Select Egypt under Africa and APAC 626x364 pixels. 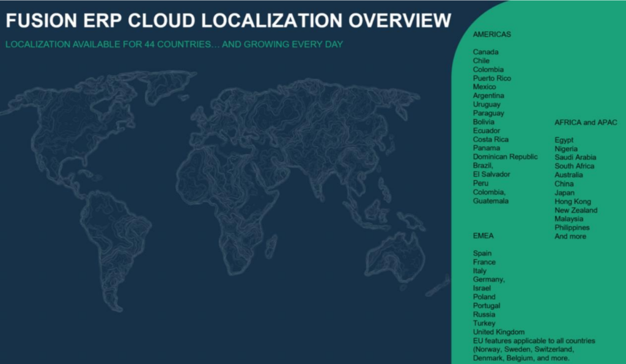(564, 140)
